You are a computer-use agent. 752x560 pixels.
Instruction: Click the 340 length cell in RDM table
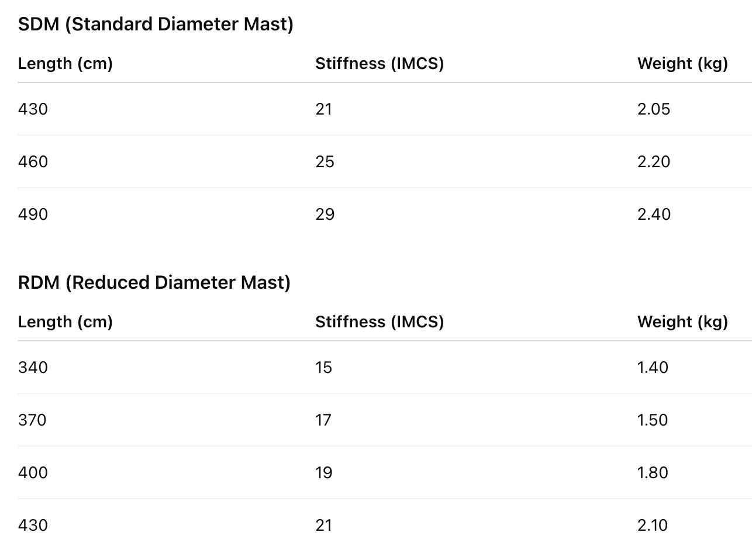coord(33,367)
